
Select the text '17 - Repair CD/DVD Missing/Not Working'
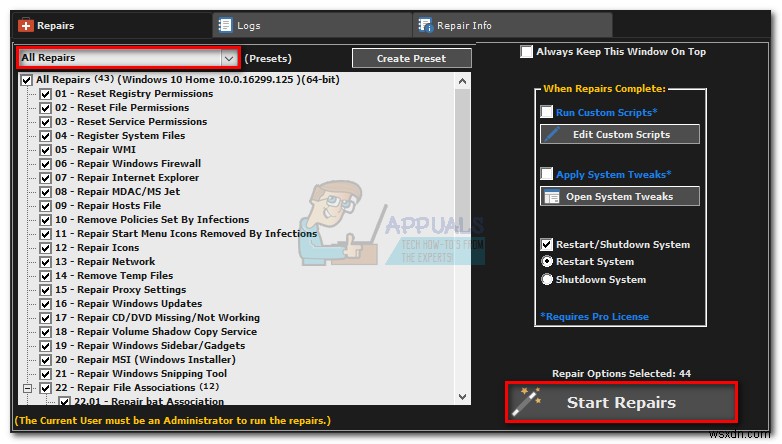pyautogui.click(x=157, y=317)
